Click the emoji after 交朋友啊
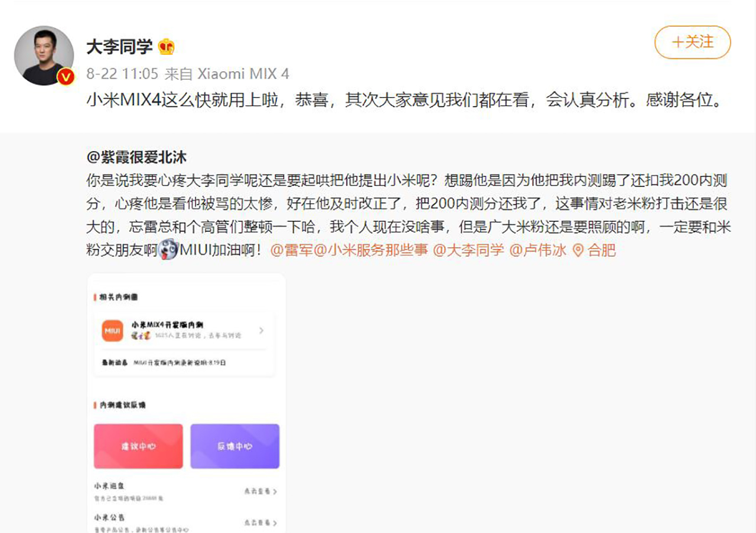Image resolution: width=756 pixels, height=533 pixels. click(168, 250)
